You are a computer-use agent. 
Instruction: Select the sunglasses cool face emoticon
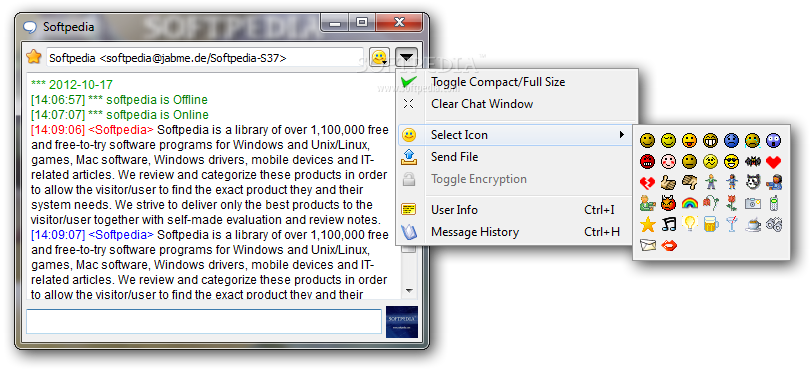pyautogui.click(x=731, y=161)
